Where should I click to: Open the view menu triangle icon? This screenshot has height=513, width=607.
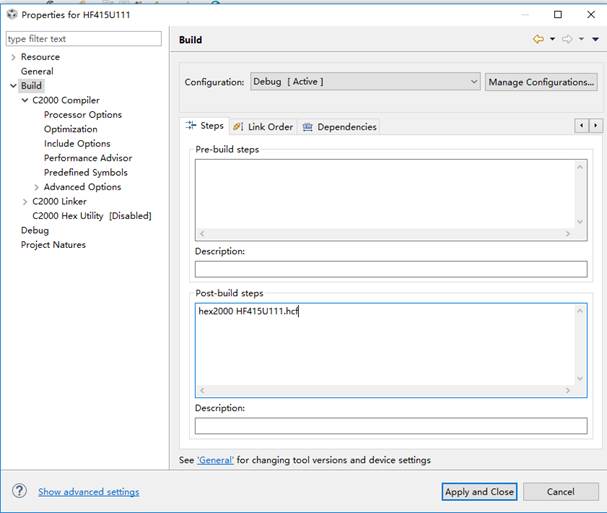595,39
